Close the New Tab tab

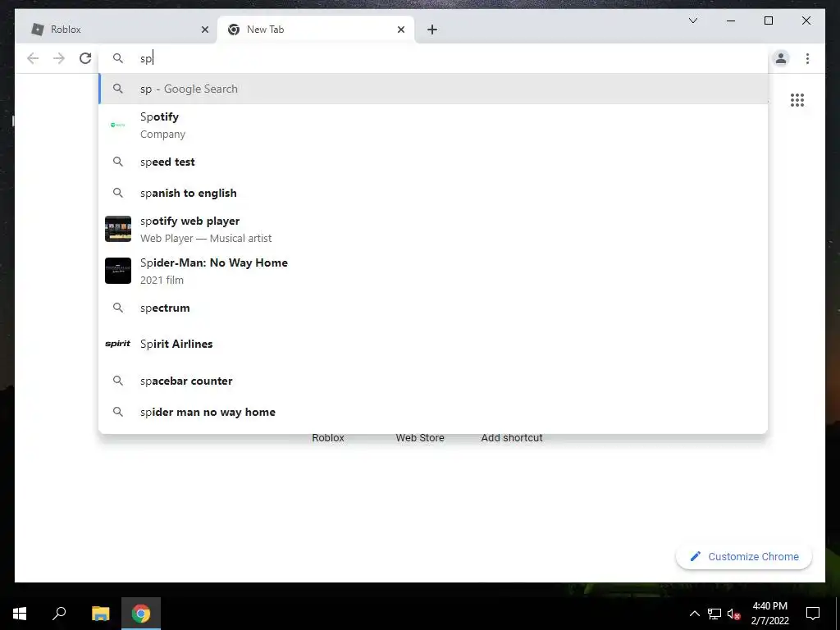pyautogui.click(x=400, y=30)
